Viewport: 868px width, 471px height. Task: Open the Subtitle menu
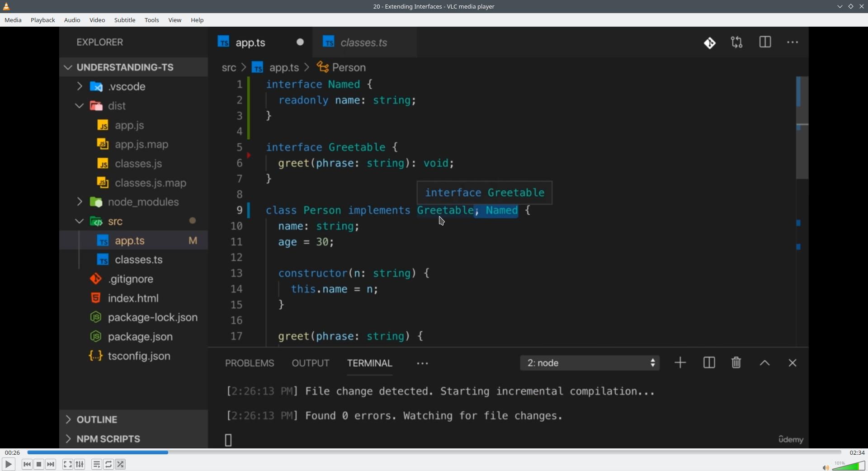[125, 20]
